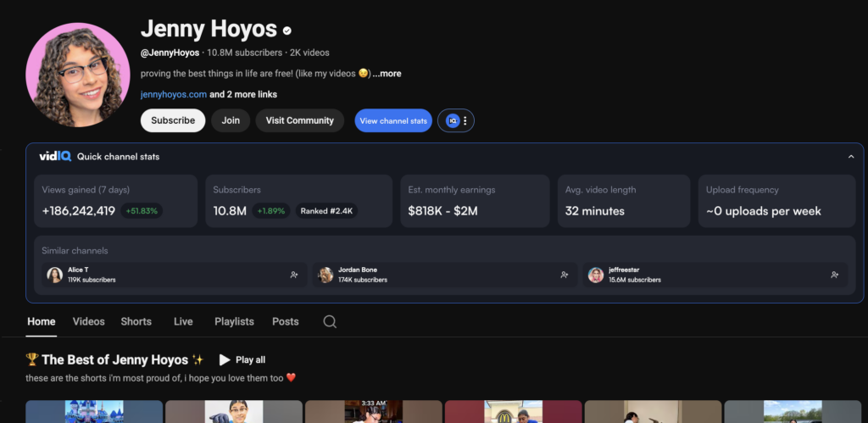Click the Jordan Bone channel name

click(x=358, y=270)
